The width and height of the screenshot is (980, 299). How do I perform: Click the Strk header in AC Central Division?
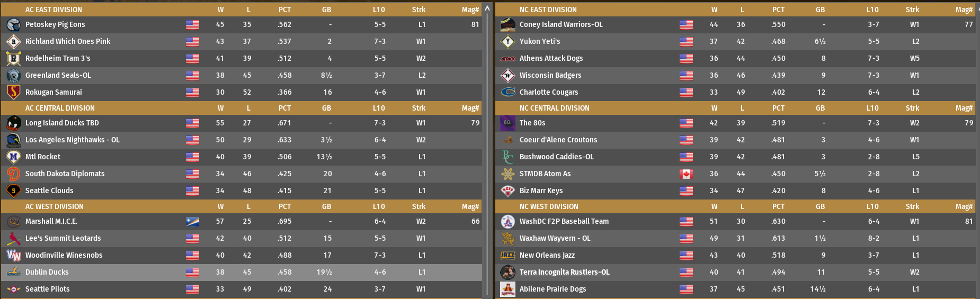pyautogui.click(x=418, y=108)
